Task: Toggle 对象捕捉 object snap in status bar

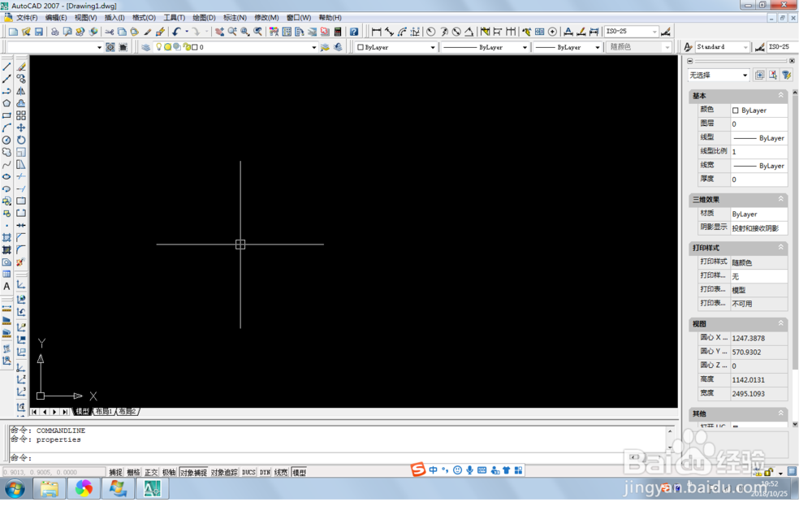Action: [x=194, y=473]
